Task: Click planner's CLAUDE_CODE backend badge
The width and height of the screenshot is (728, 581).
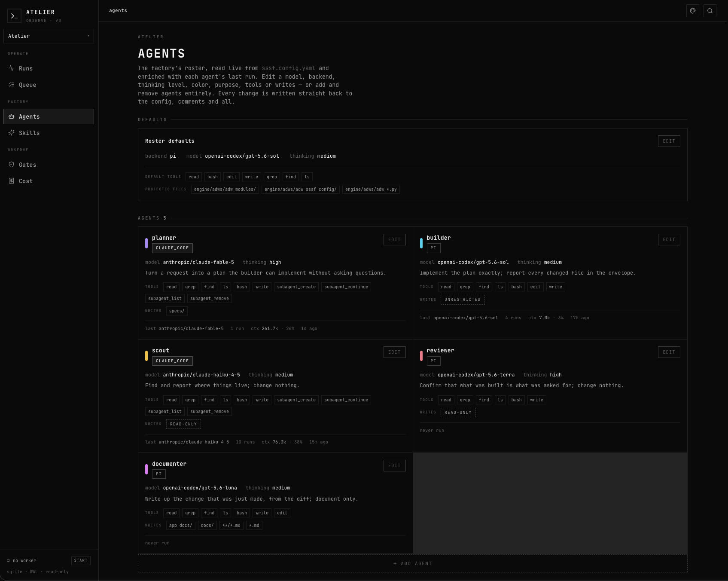Action: pos(172,248)
